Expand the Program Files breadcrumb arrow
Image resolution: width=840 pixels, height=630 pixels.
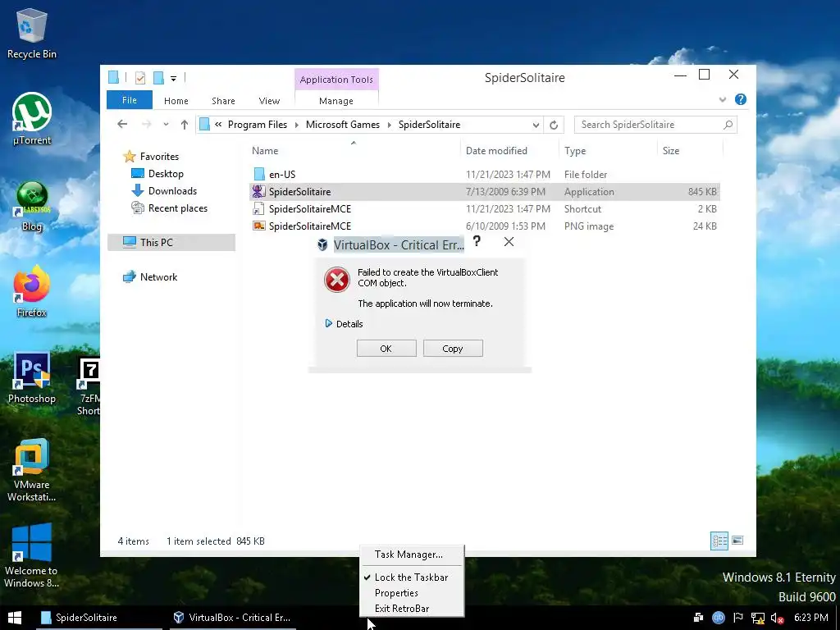pyautogui.click(x=296, y=125)
